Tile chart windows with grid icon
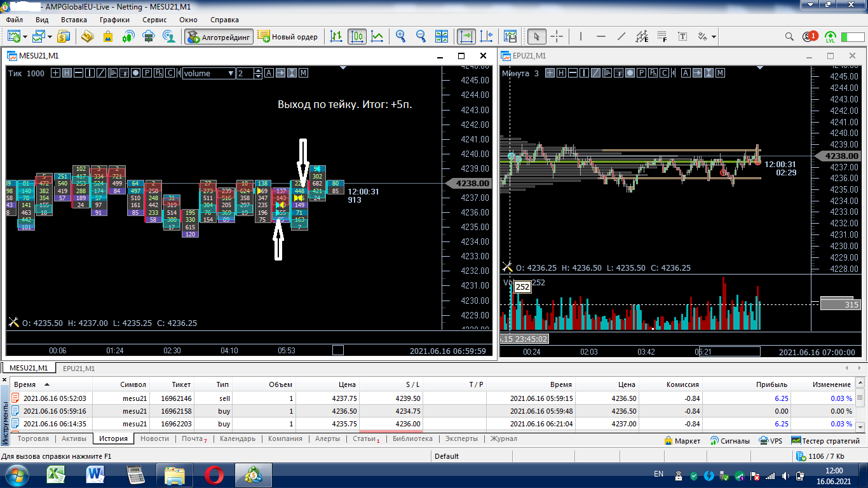This screenshot has width=868, height=488. (442, 36)
